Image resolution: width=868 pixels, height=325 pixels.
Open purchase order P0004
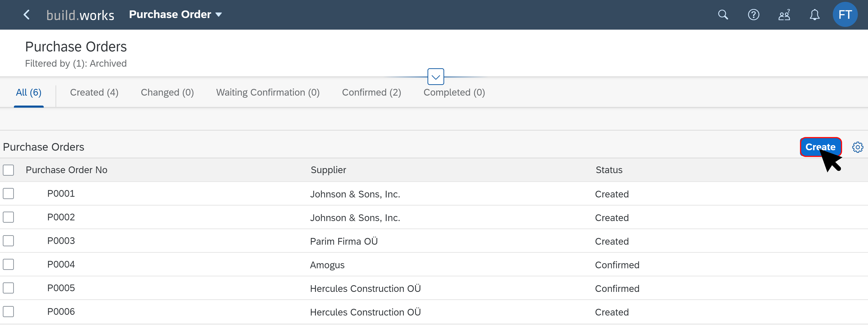click(61, 264)
